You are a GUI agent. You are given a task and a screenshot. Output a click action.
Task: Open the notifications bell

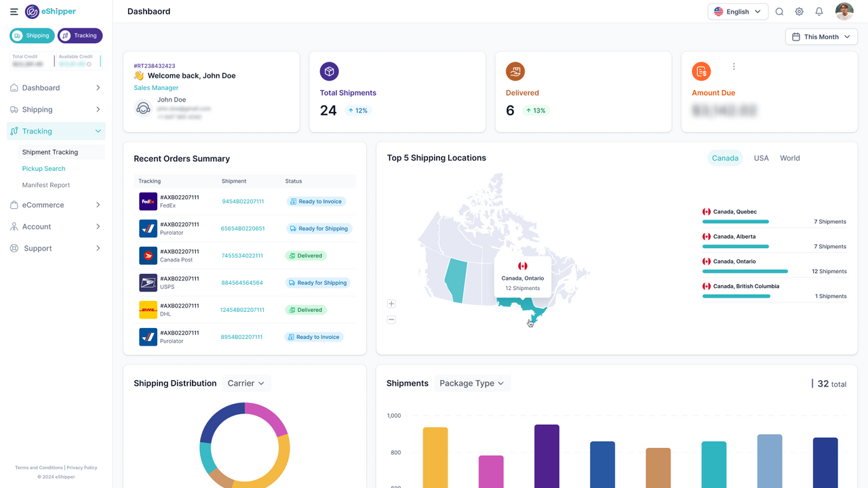pos(819,12)
